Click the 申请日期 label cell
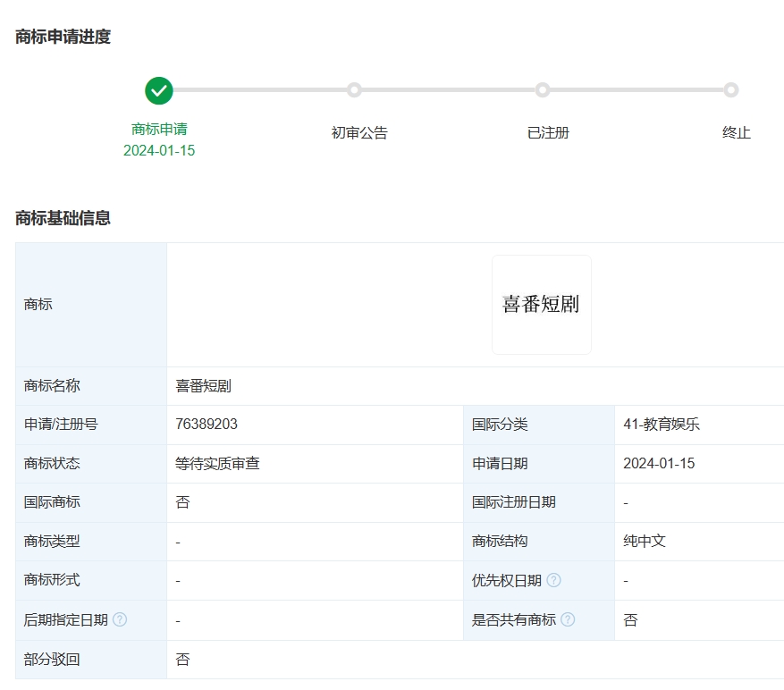 539,464
